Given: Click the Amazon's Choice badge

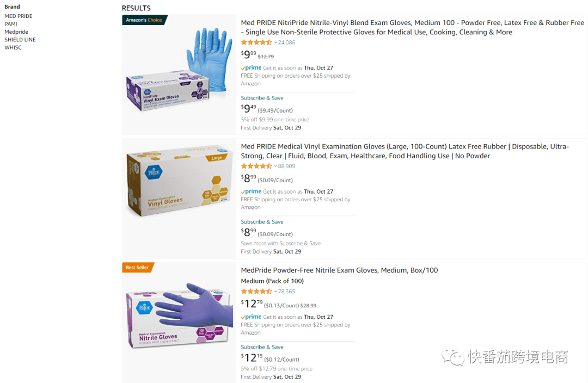Looking at the screenshot, I should point(145,20).
